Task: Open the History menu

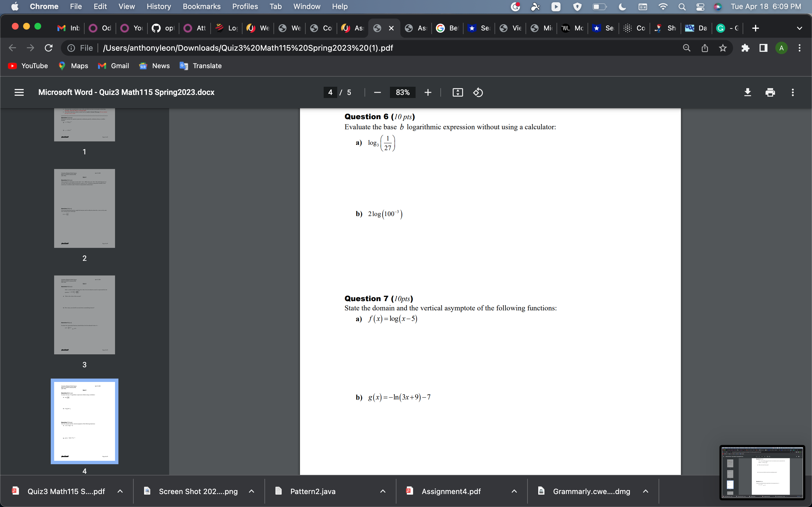Action: (x=158, y=6)
